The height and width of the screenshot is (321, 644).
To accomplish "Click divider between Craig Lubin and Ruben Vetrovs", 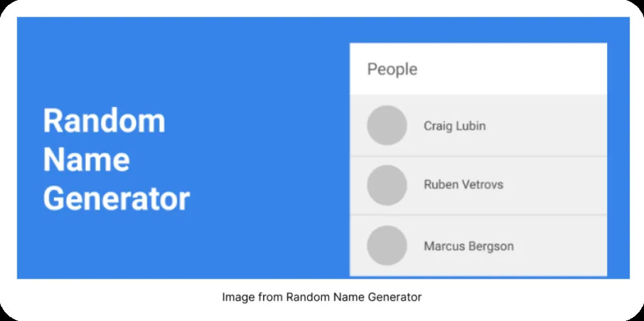I will 478,156.
